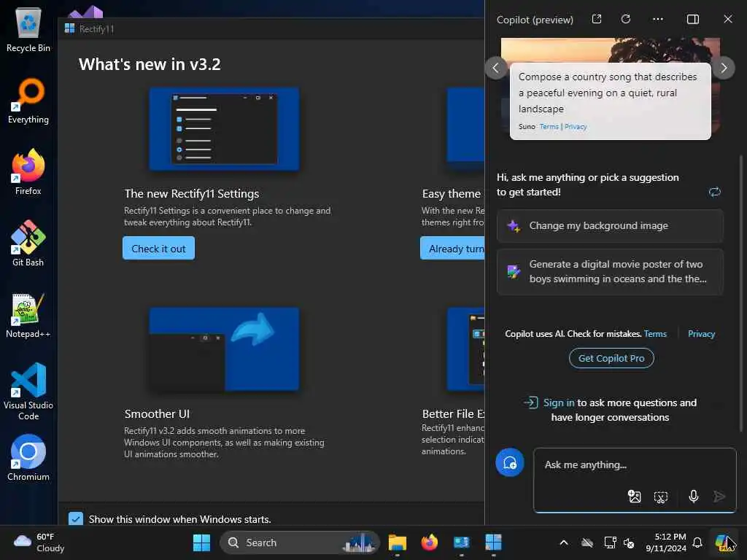
Task: Select Generate a digital movie poster suggestion
Action: (611, 271)
